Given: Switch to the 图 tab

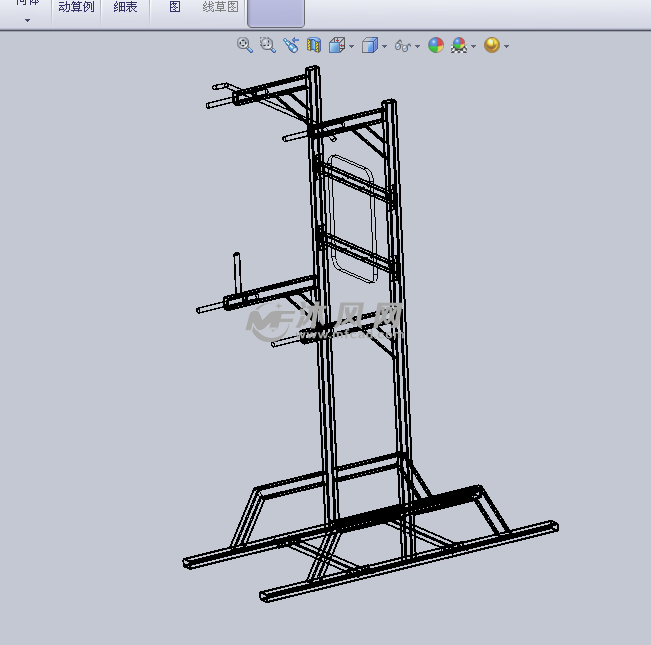Looking at the screenshot, I should (175, 7).
